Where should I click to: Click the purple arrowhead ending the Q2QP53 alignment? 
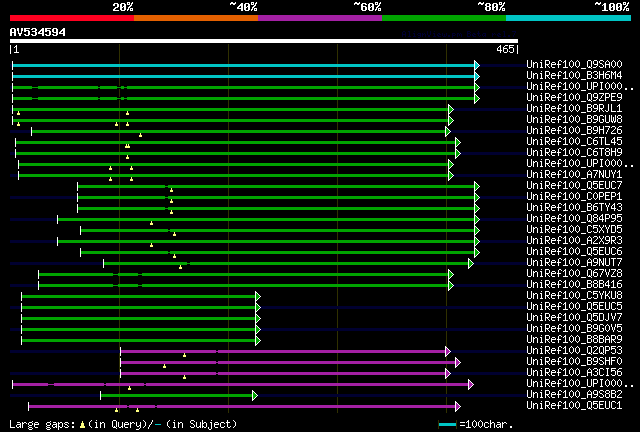(448, 351)
